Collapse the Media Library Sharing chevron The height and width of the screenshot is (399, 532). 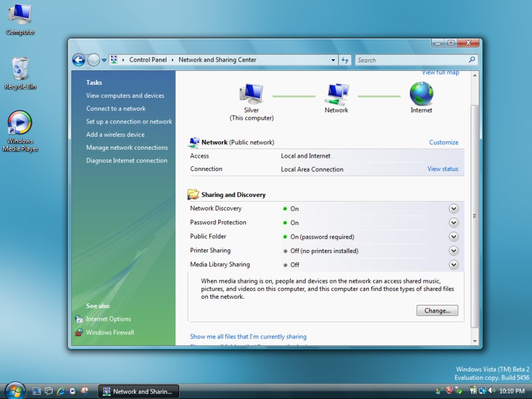click(x=454, y=265)
